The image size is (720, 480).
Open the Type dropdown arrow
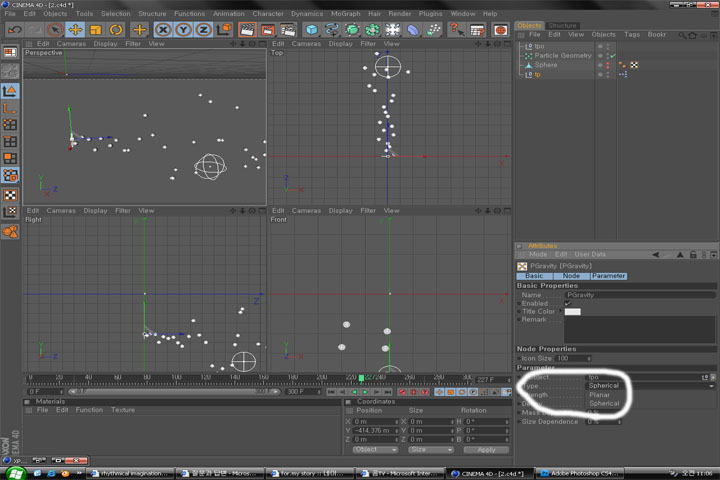(711, 386)
